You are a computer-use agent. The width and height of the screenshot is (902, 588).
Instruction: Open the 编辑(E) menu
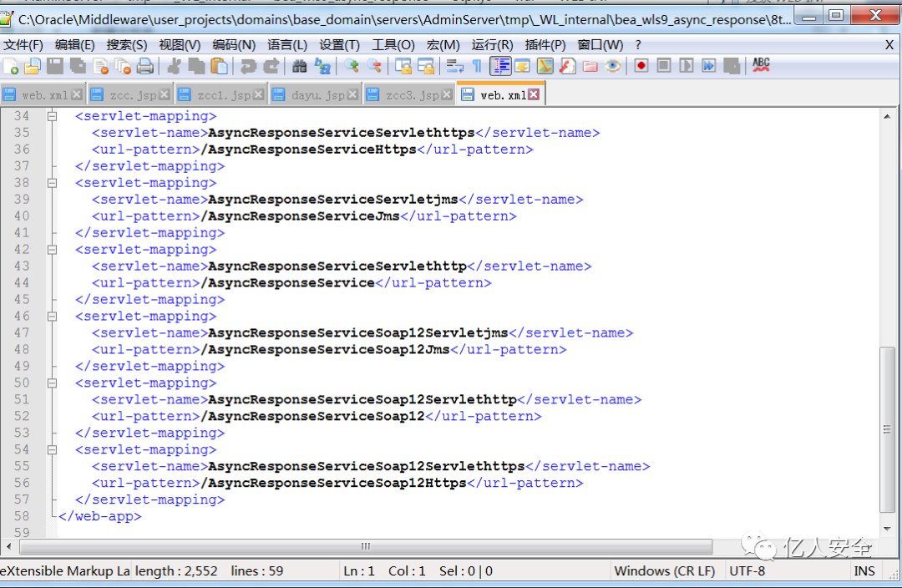pyautogui.click(x=75, y=45)
